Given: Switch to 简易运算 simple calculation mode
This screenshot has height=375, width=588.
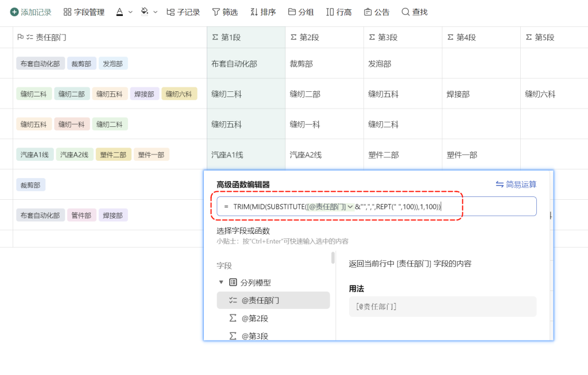Looking at the screenshot, I should tap(516, 184).
